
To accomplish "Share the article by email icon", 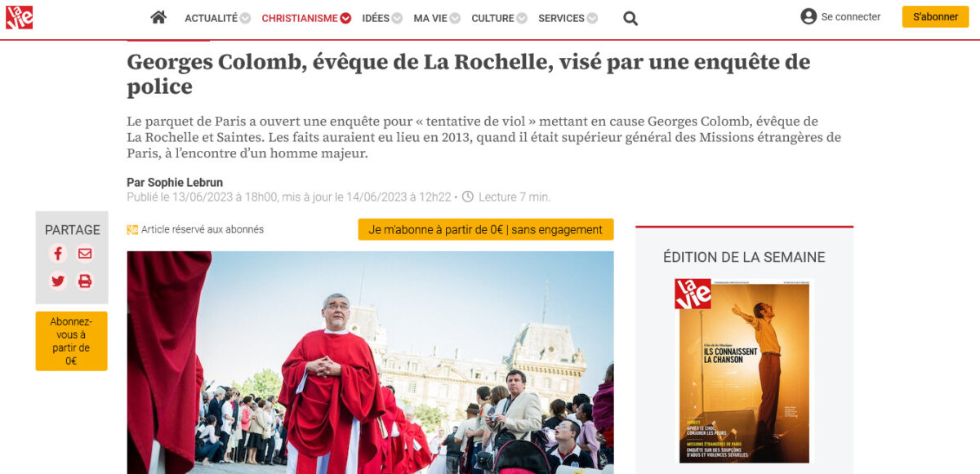I will point(85,254).
